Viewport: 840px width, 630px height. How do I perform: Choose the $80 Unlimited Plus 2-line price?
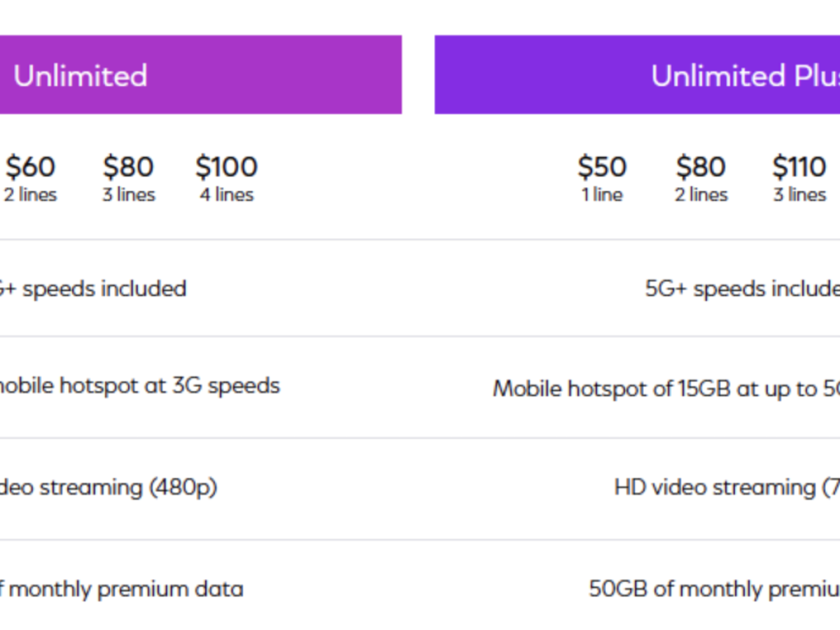701,167
